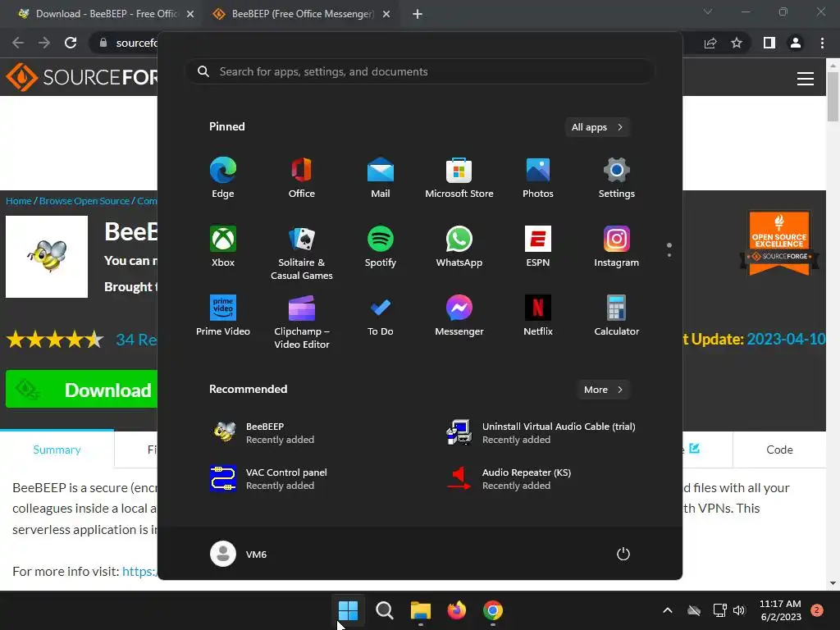The width and height of the screenshot is (840, 630).
Task: Open clock and date flyout
Action: (781, 610)
